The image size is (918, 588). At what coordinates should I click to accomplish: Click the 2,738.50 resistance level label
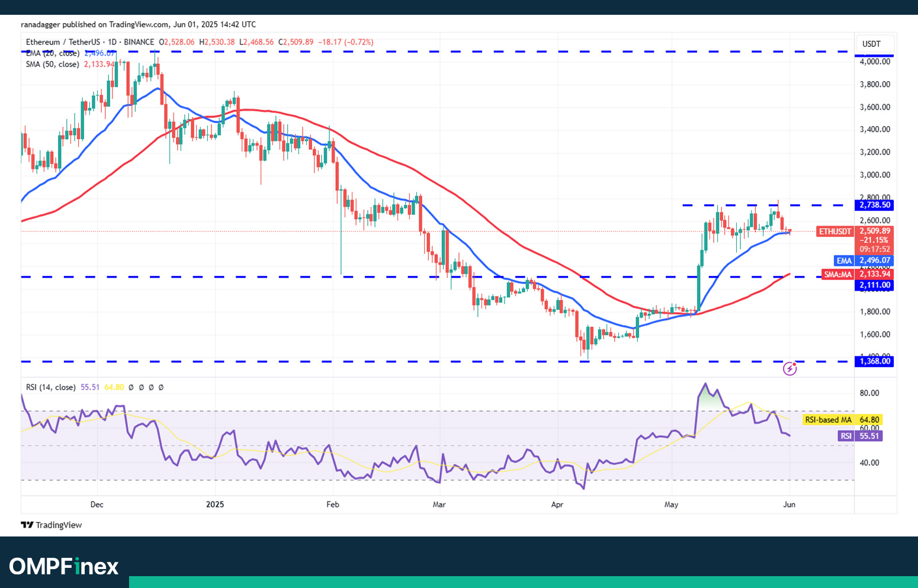point(874,205)
